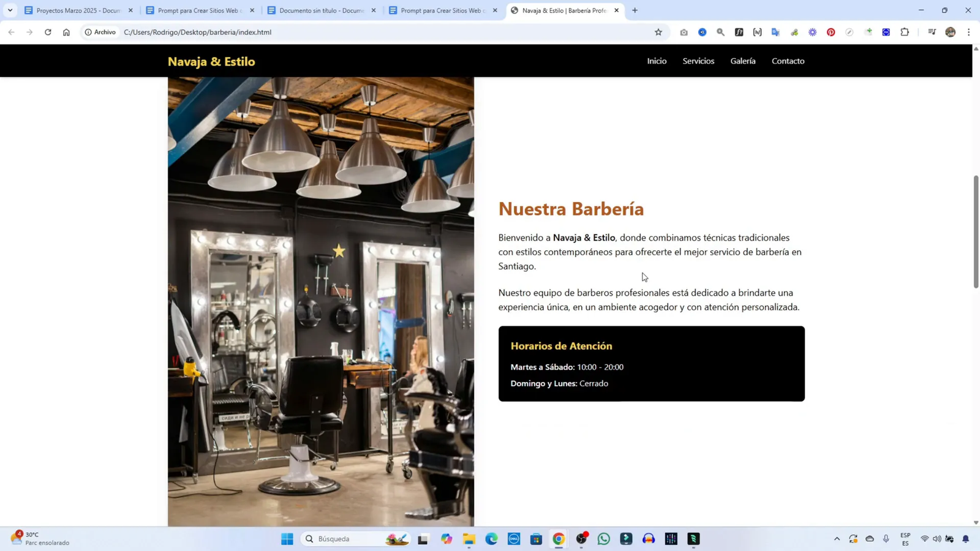The image size is (980, 551).
Task: Open the Google Translate extension
Action: coord(776,32)
